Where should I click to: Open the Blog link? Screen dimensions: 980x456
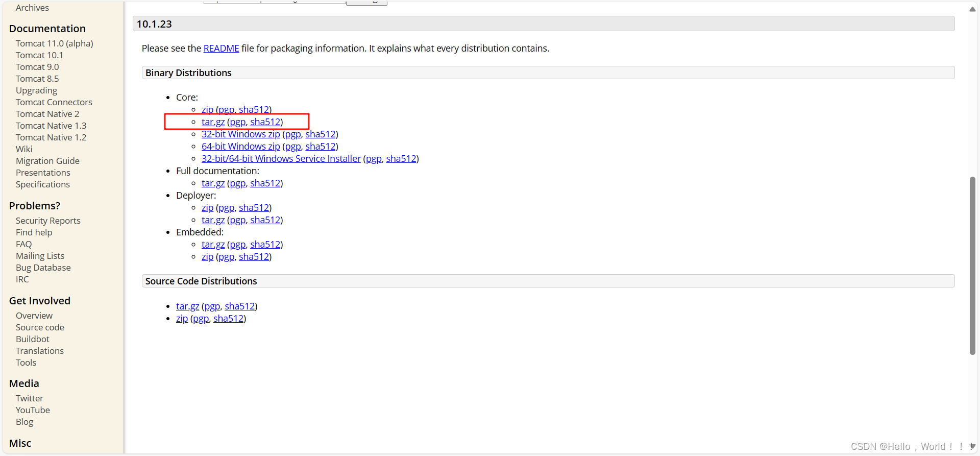pos(24,422)
